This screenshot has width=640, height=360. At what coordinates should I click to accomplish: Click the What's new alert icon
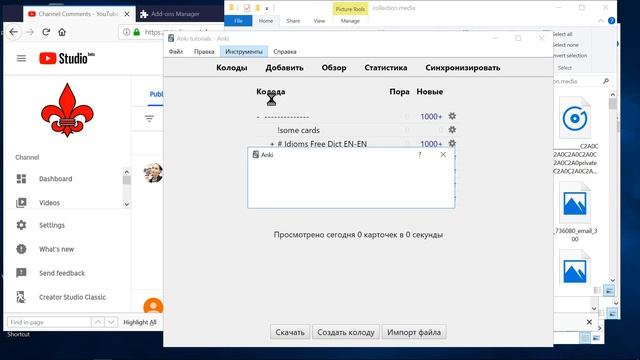coord(21,249)
